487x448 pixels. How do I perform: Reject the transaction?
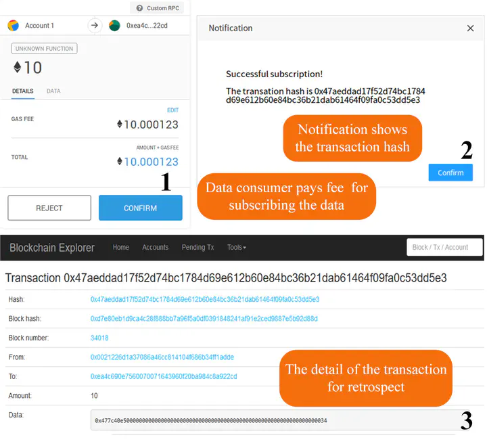[49, 208]
